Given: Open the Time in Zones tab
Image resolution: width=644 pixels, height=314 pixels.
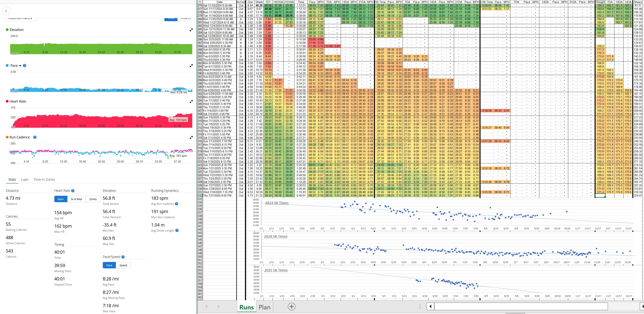Looking at the screenshot, I should (x=44, y=180).
